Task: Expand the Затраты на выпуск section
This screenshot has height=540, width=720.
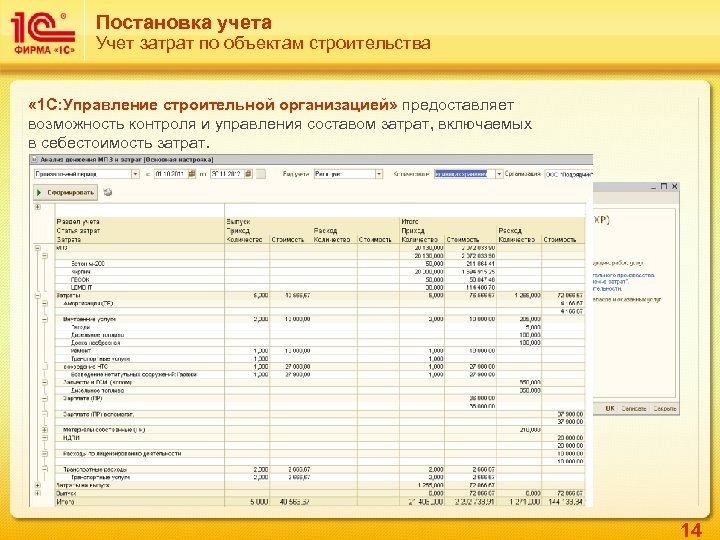Action: click(x=38, y=485)
